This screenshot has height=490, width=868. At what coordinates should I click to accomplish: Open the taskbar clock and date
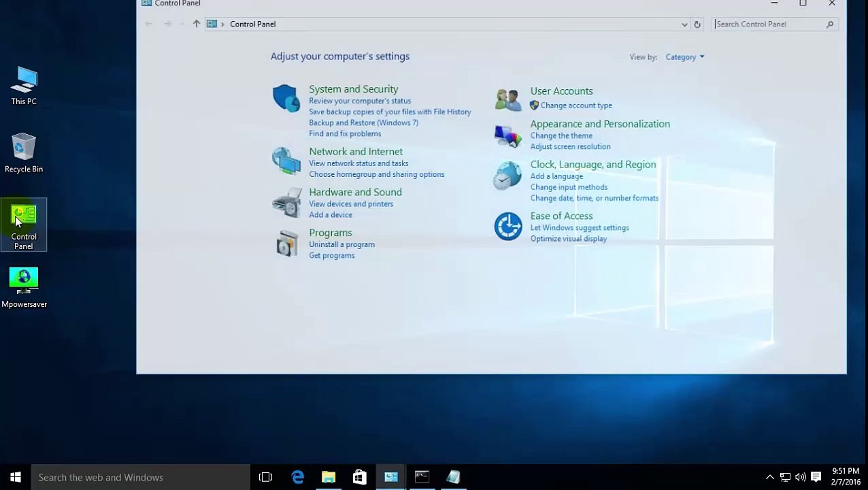click(846, 476)
